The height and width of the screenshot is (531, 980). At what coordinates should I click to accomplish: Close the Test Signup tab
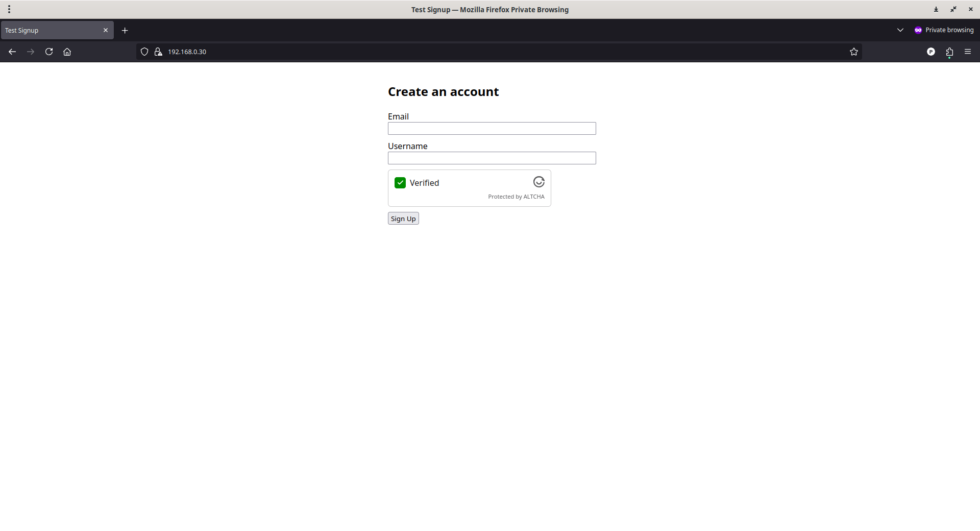point(106,30)
